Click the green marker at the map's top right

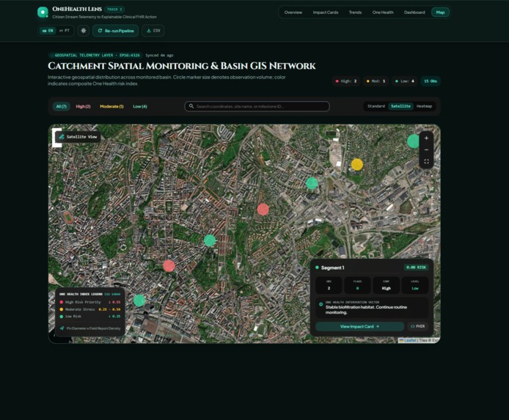pos(413,141)
